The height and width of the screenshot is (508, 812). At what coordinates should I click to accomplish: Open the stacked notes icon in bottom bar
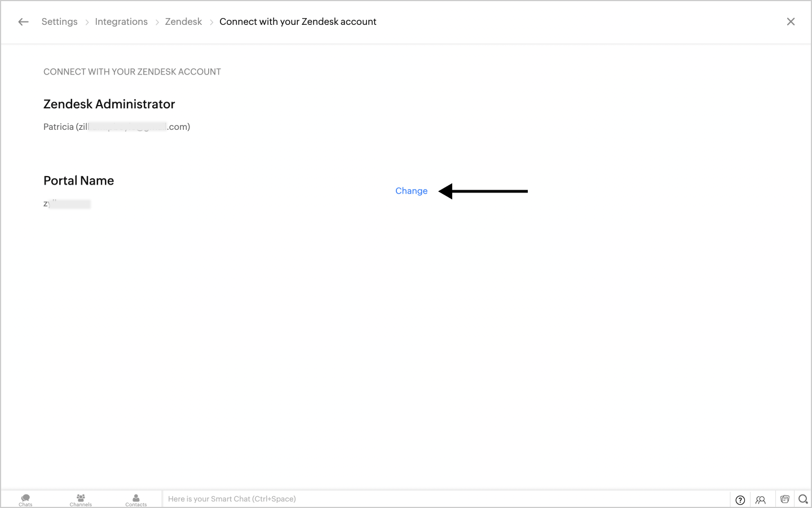click(784, 499)
